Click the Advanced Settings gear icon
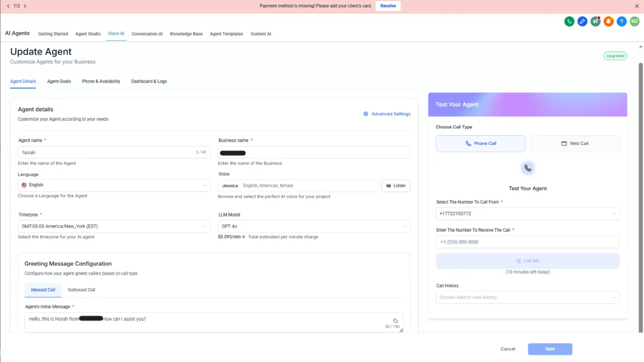644x362 pixels. pyautogui.click(x=365, y=114)
